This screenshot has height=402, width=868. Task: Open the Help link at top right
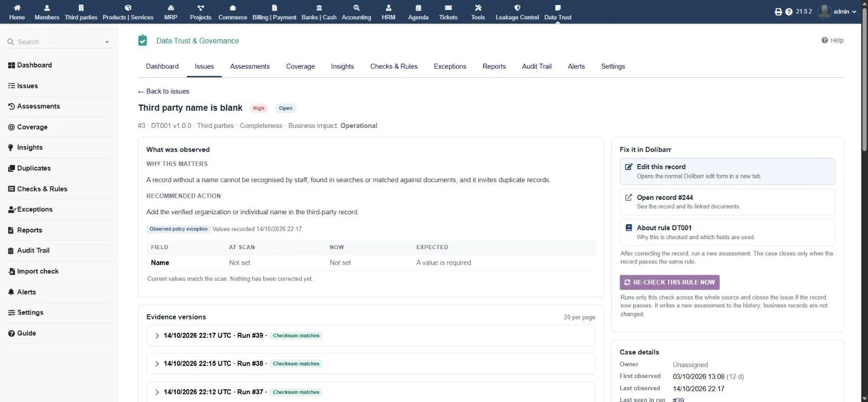click(x=833, y=40)
